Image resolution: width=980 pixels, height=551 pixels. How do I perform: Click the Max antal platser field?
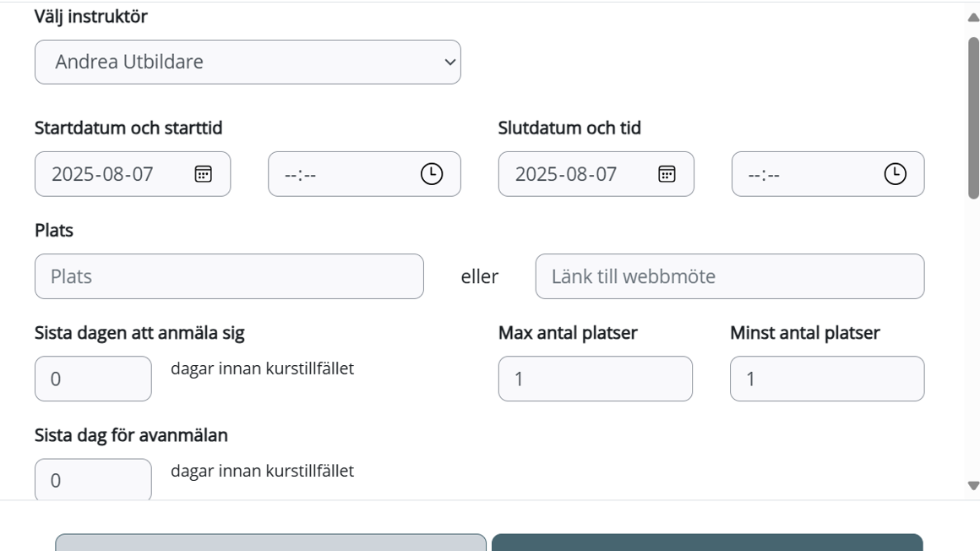(x=595, y=379)
